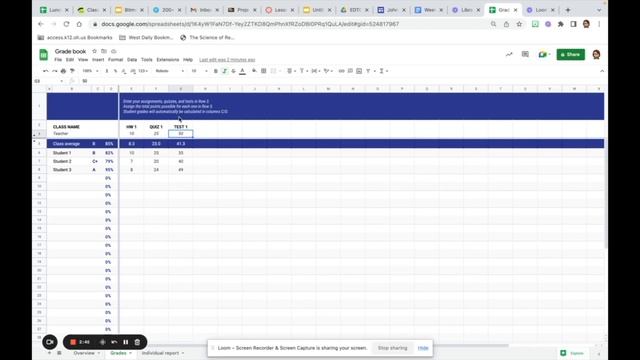Click the filter funnel icon
Screen dimensions: 640x360
point(368,71)
